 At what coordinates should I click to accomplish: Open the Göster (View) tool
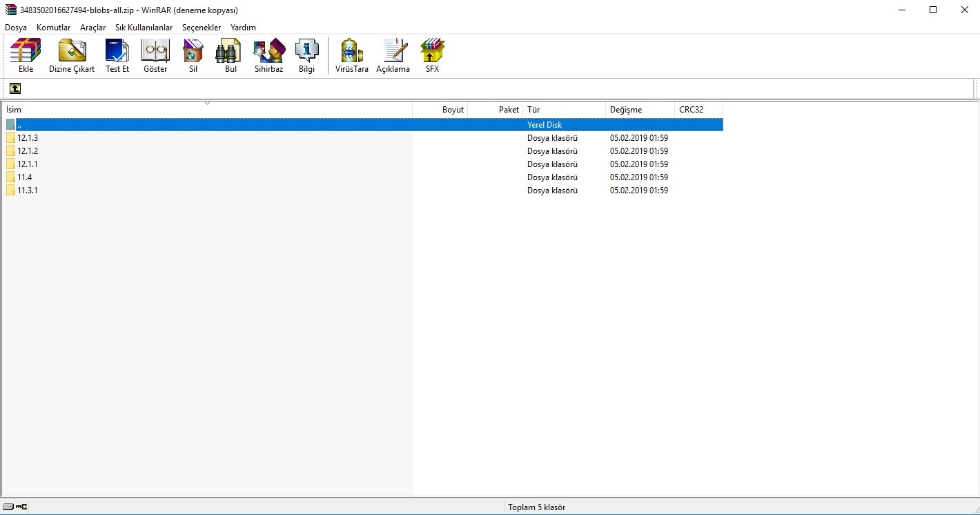pos(155,55)
